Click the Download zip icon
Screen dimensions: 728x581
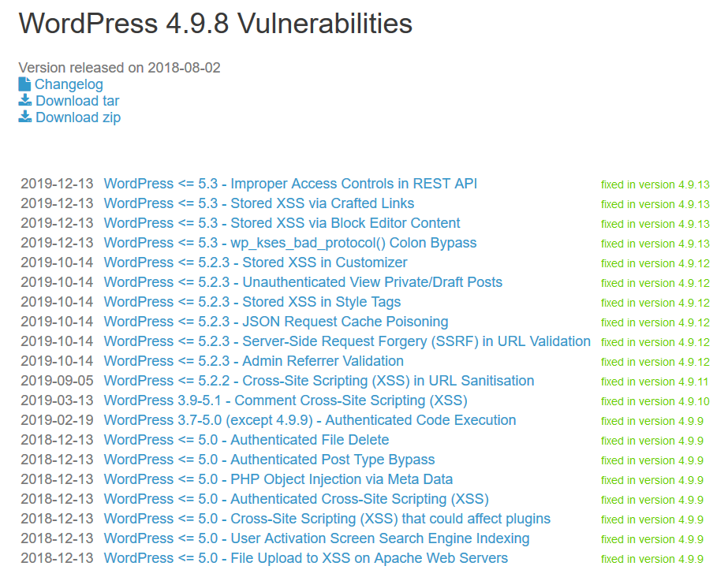[x=25, y=117]
